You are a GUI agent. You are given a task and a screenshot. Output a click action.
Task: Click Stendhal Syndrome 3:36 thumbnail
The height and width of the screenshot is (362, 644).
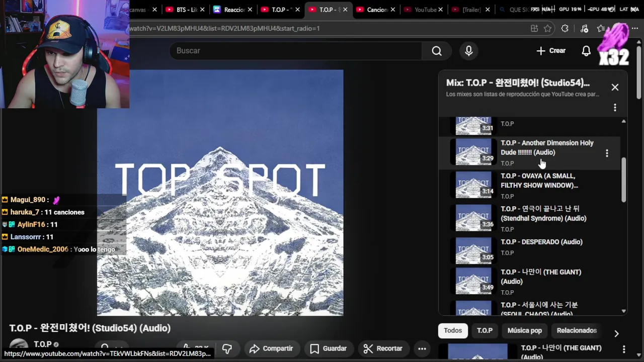473,218
